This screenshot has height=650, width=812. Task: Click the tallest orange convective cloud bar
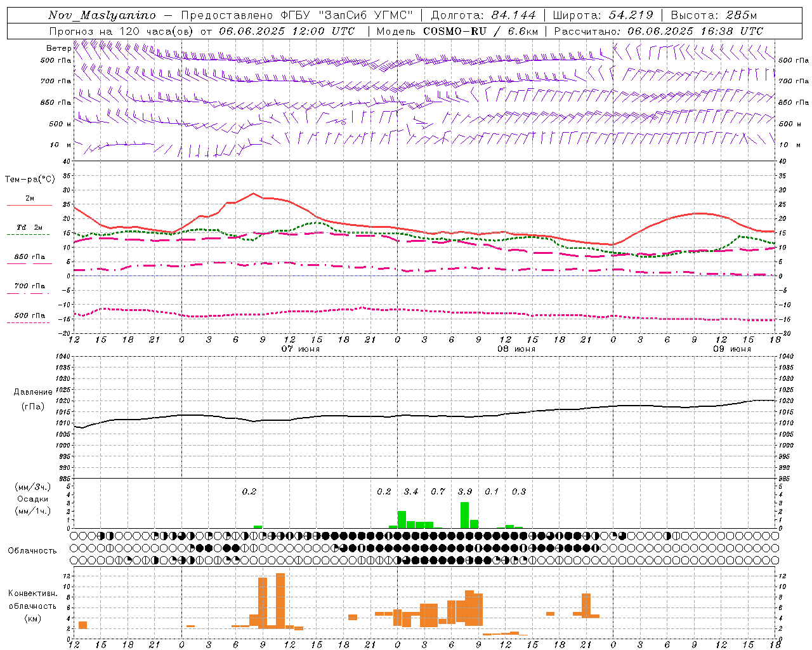(x=280, y=600)
